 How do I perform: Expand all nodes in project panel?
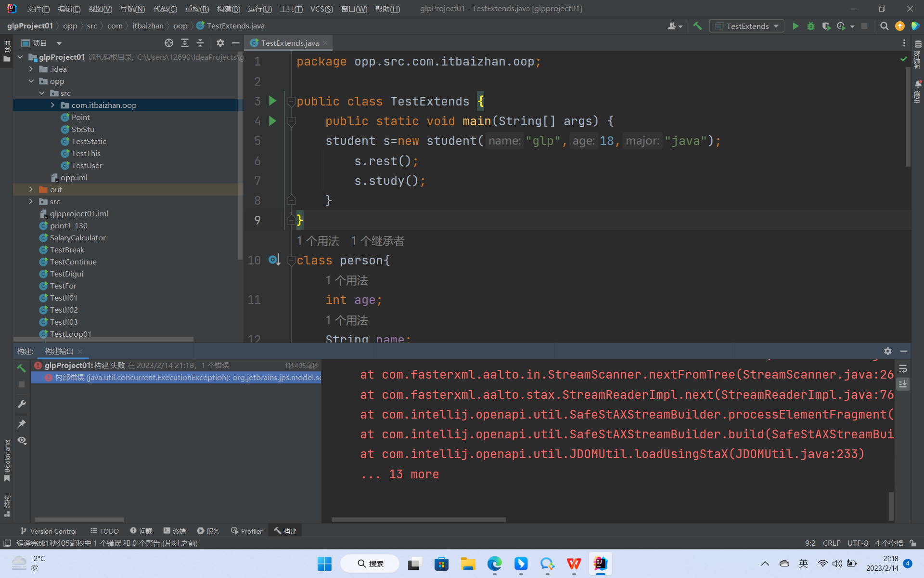coord(185,43)
